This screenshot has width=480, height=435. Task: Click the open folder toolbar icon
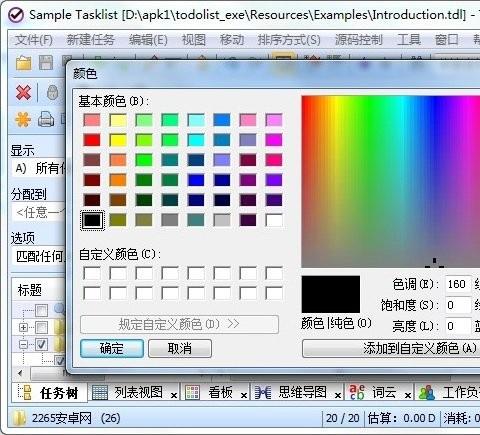tap(23, 62)
